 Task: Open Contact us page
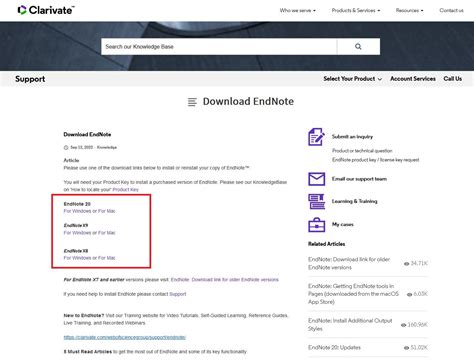451,10
